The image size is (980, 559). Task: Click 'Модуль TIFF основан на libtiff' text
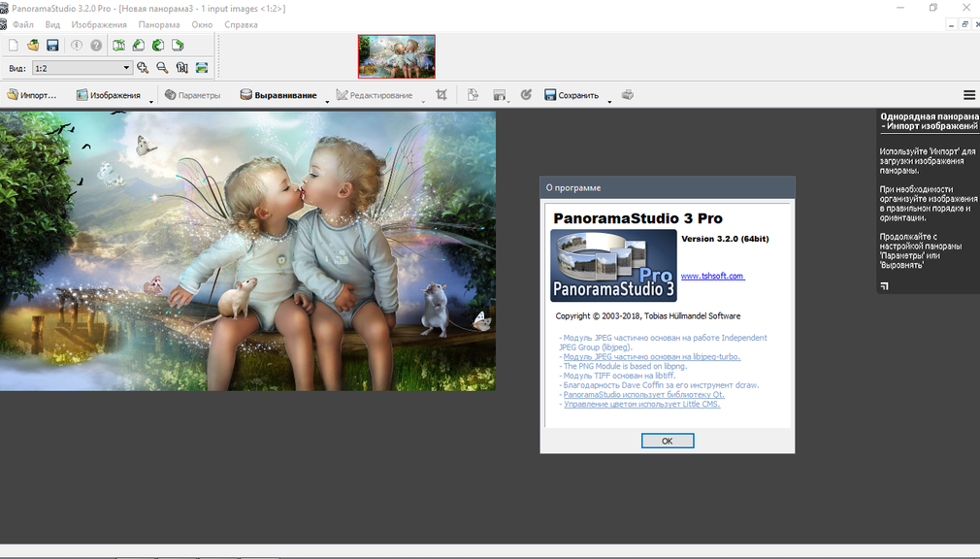[x=619, y=376]
